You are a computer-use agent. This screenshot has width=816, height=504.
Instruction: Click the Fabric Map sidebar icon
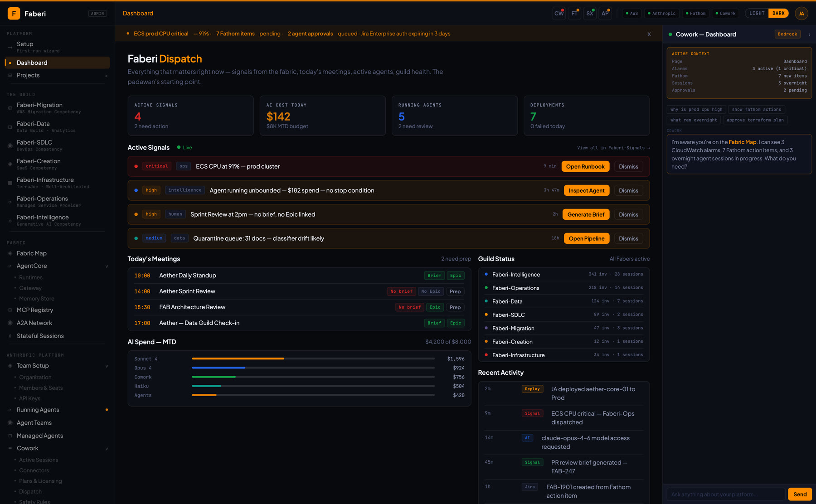[10, 253]
